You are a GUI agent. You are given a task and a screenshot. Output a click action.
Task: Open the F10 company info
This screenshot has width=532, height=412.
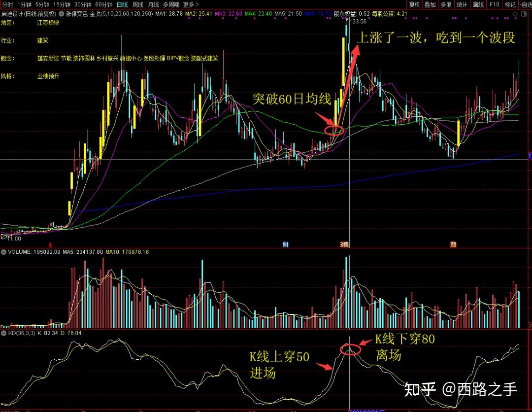pos(495,4)
